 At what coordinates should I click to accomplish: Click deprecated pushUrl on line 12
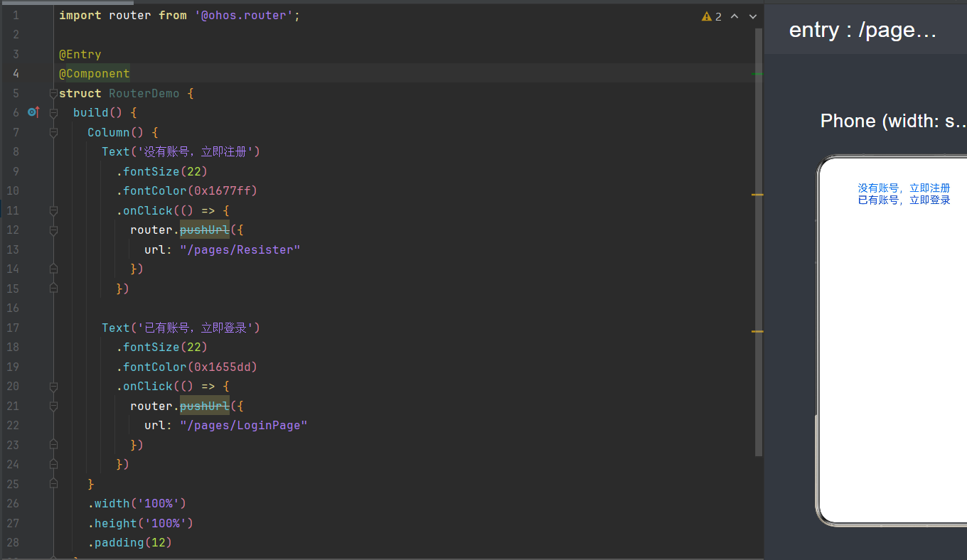click(x=205, y=230)
